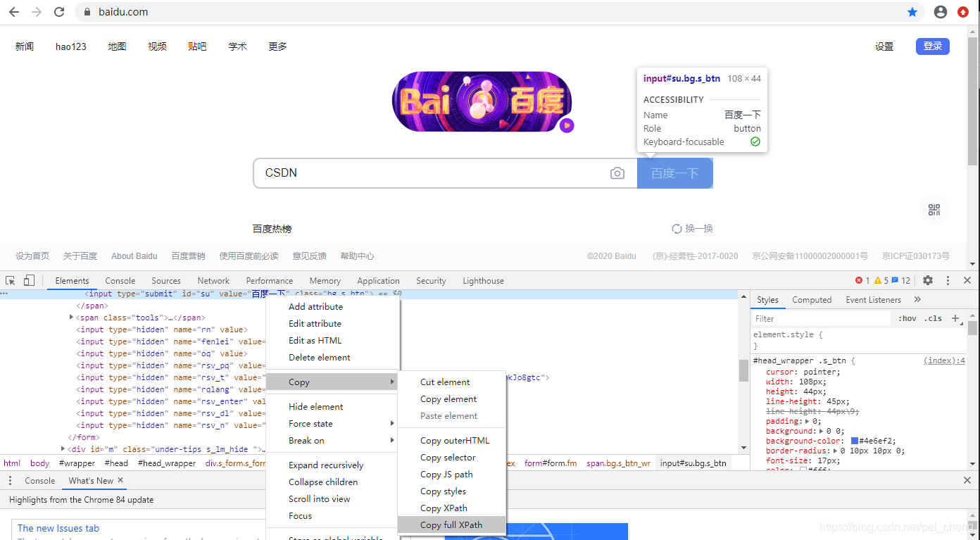980x540 pixels.
Task: Click the 登录 login button
Action: click(932, 46)
